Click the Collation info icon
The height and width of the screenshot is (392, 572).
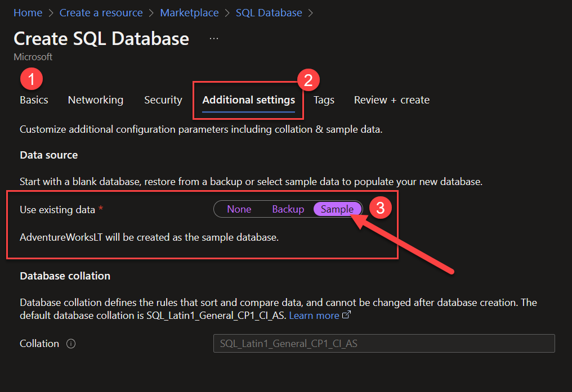71,344
